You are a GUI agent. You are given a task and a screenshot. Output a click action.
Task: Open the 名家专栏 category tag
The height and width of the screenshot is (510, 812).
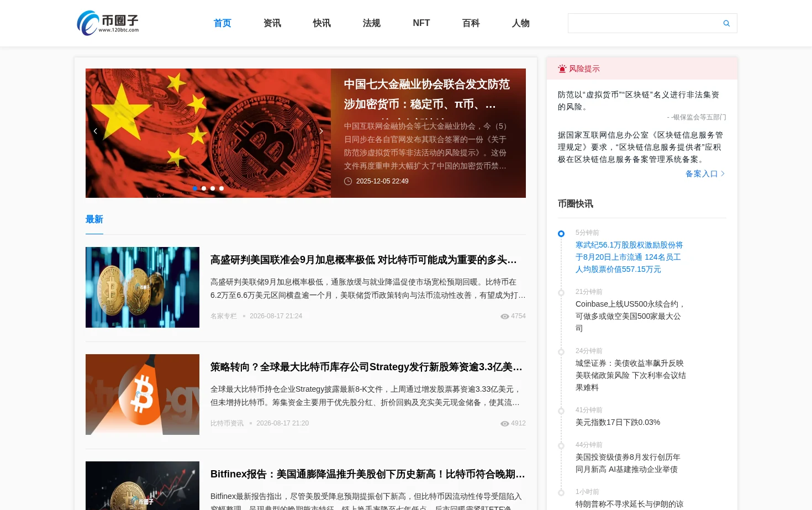(x=224, y=316)
